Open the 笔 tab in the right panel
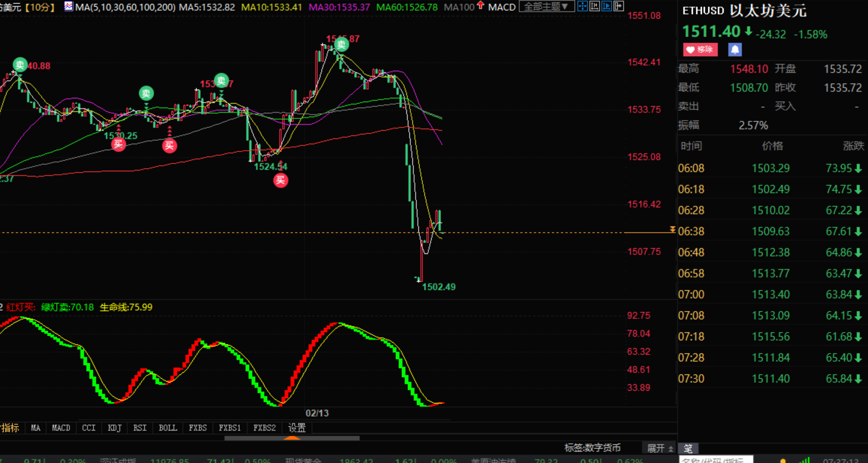This screenshot has height=463, width=868. click(x=688, y=448)
